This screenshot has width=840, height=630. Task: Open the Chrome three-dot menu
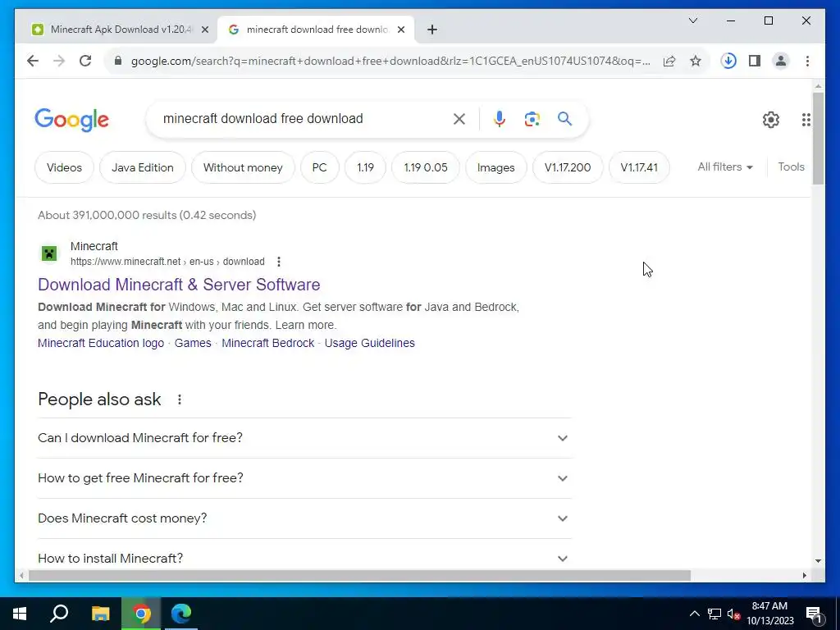tap(807, 61)
